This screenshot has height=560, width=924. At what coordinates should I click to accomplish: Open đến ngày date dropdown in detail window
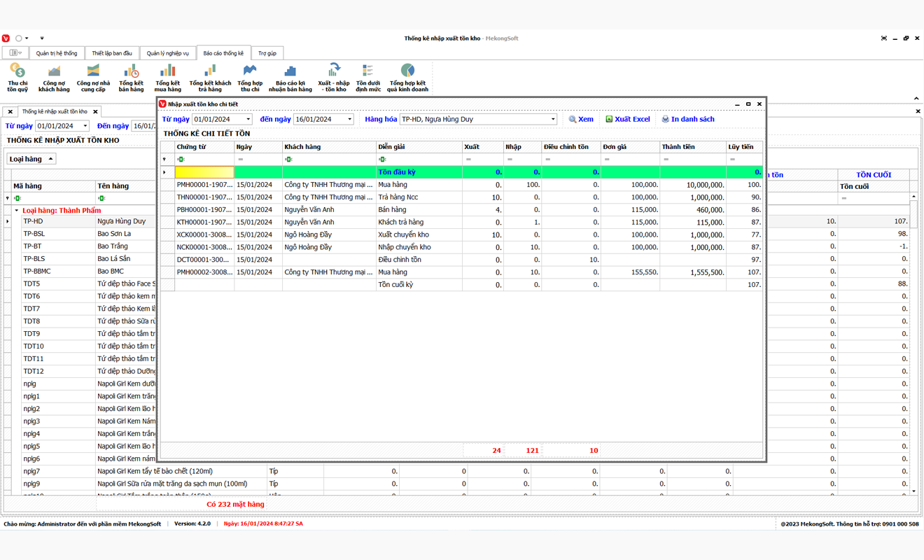349,120
